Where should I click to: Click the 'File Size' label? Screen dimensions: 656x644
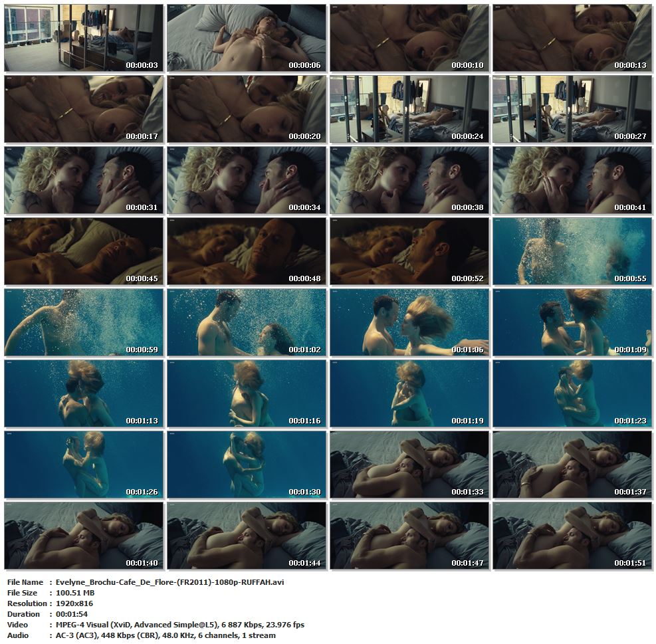tap(22, 593)
